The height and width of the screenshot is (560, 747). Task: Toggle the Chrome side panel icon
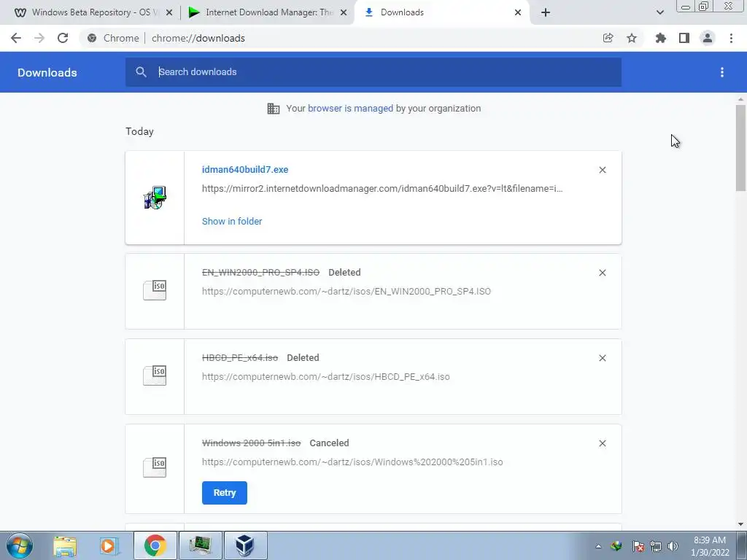click(684, 38)
